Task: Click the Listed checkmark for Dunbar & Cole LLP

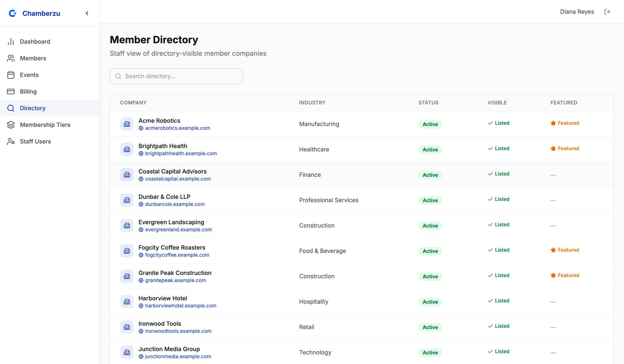Action: tap(490, 199)
